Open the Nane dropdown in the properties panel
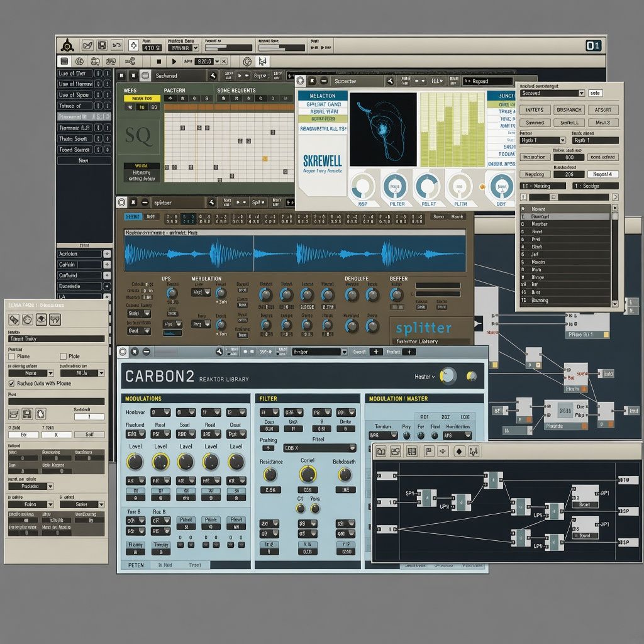This screenshot has height=644, width=644. 31,373
